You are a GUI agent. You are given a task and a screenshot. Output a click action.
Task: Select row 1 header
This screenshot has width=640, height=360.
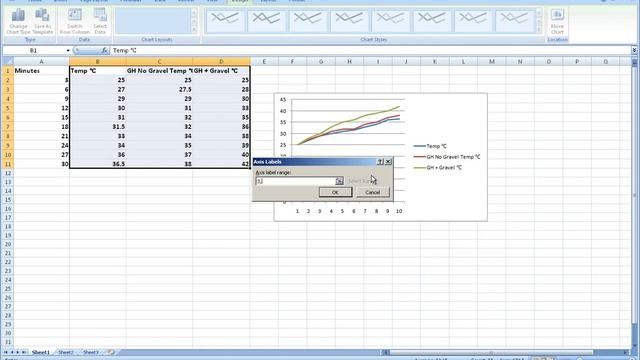[7, 71]
